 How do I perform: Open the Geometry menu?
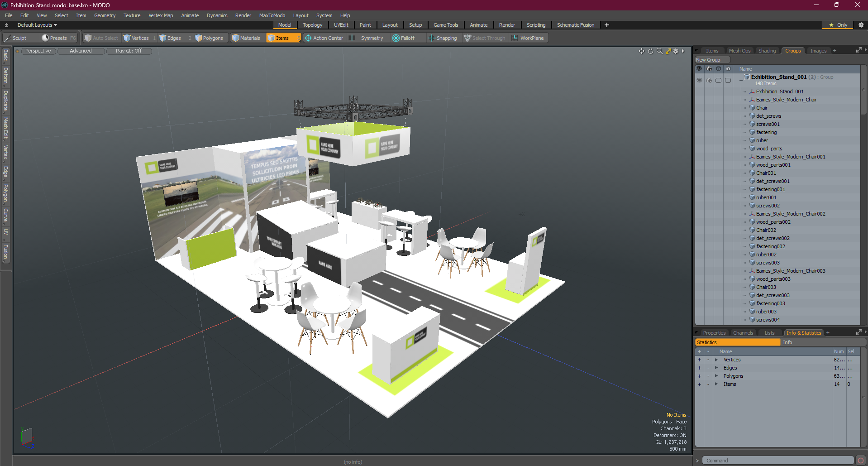105,15
